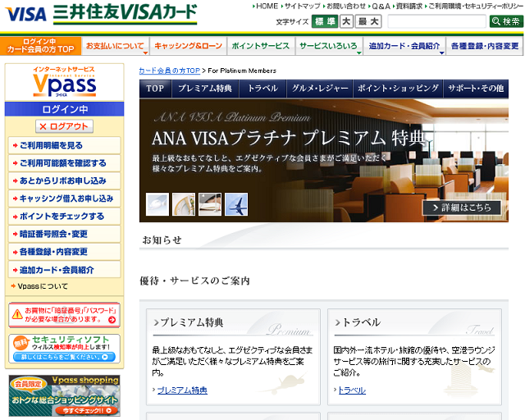Select the TOP tab in platinum menu
The height and width of the screenshot is (420, 525).
pyautogui.click(x=155, y=89)
